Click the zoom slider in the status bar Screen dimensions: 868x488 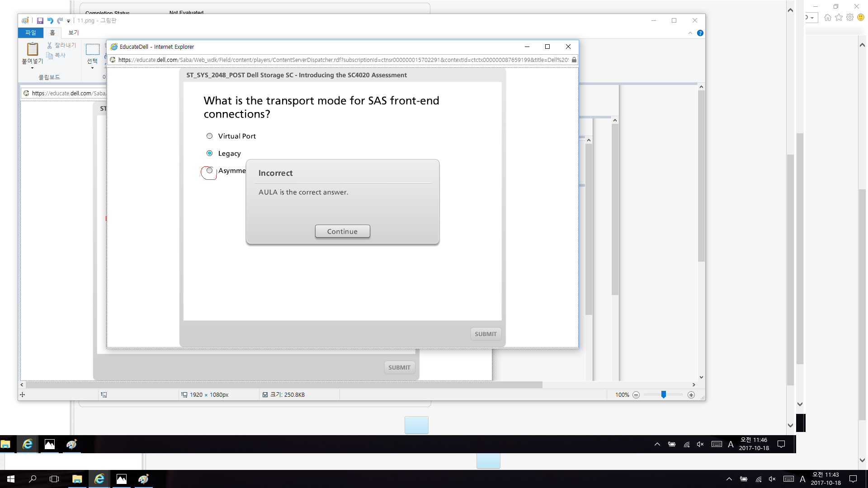click(x=663, y=395)
